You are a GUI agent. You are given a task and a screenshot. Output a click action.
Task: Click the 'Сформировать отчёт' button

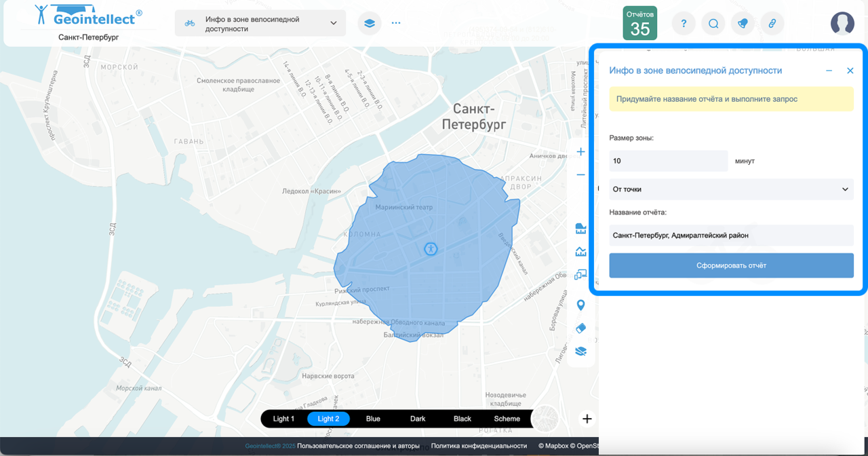click(731, 265)
